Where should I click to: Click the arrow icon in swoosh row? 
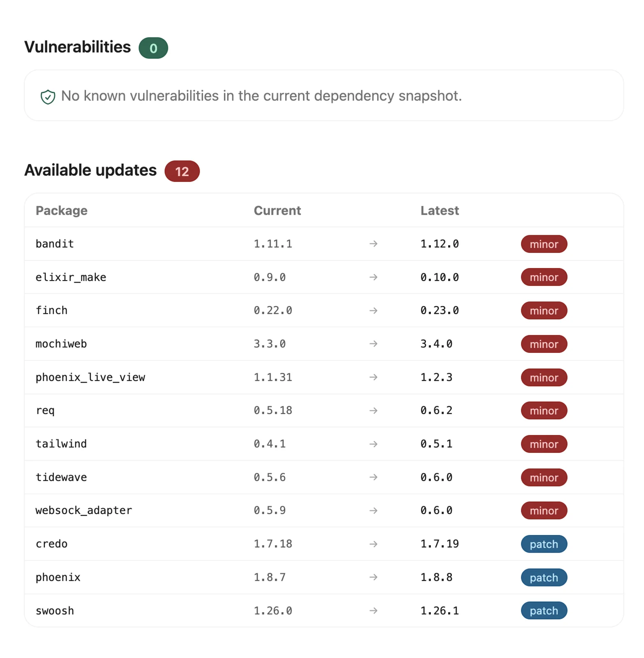pos(373,611)
